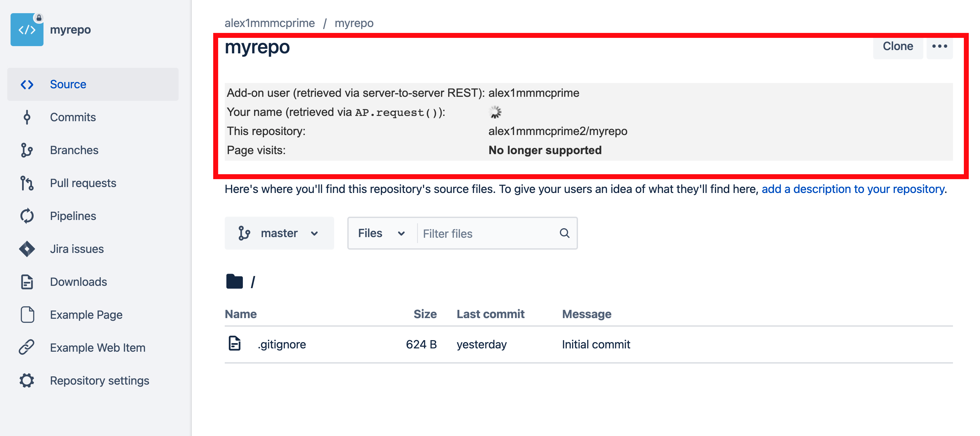Screen dimensions: 980x436
Task: Click the myrepo repository avatar icon
Action: [27, 30]
